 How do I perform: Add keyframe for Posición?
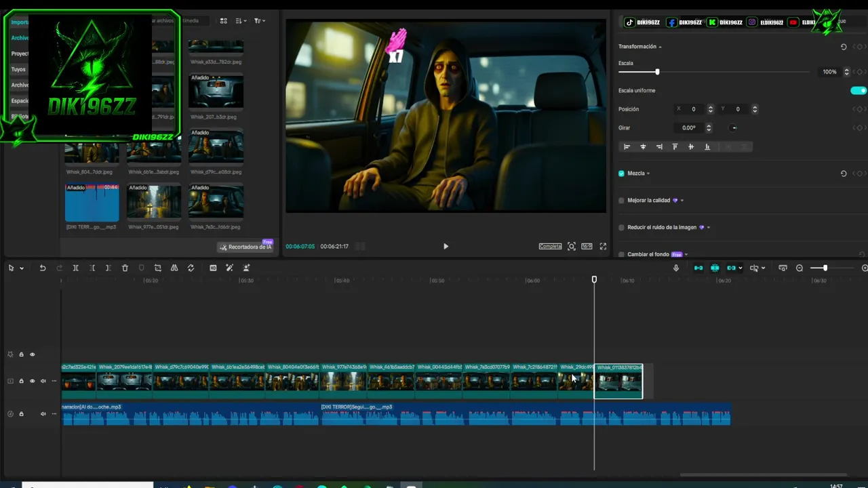tap(859, 109)
